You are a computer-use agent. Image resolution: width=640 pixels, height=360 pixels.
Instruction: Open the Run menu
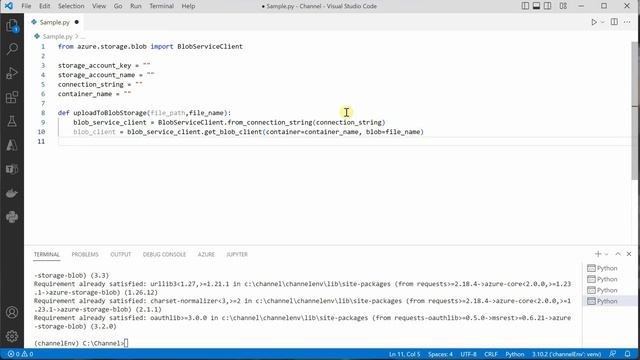[x=136, y=6]
